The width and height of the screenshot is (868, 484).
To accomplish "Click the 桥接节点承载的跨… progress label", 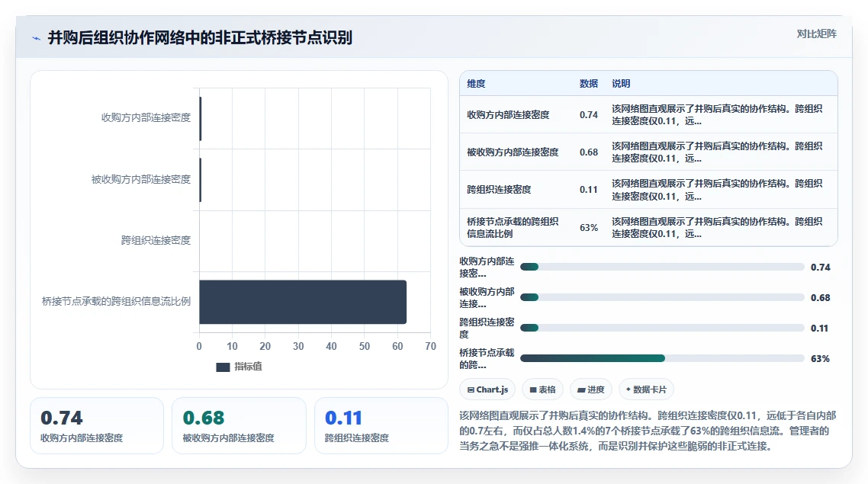I will [x=487, y=358].
